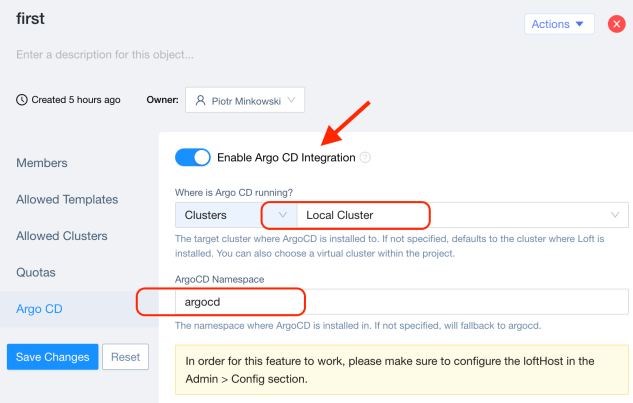Toggle Enable Argo CD Integration switch
Viewport: 633px width, 403px height.
pyautogui.click(x=193, y=158)
